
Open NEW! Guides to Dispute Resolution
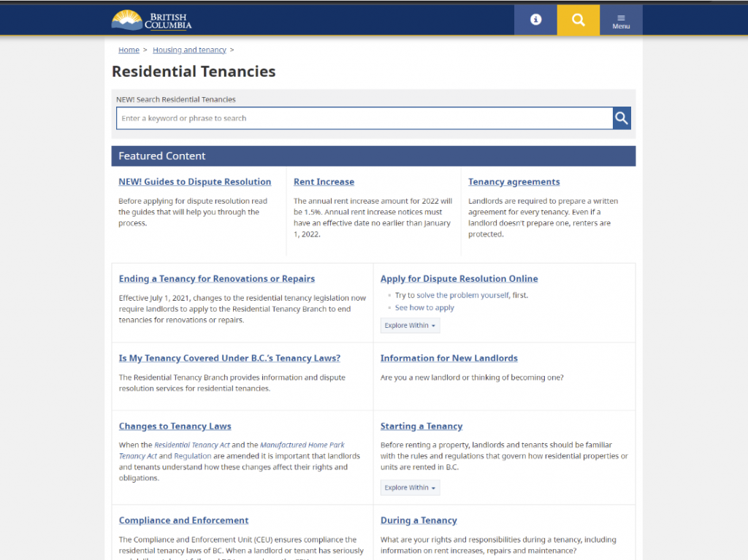tap(194, 182)
